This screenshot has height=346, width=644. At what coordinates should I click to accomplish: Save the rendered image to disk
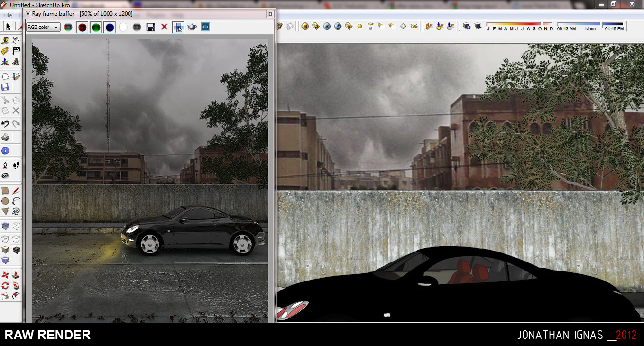point(151,27)
